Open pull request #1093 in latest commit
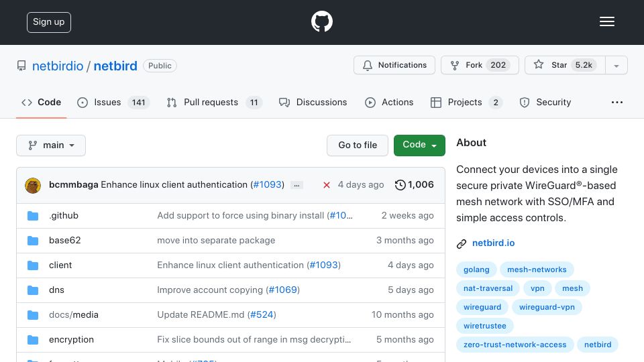Screen dimensions: 644x362 coord(268,185)
